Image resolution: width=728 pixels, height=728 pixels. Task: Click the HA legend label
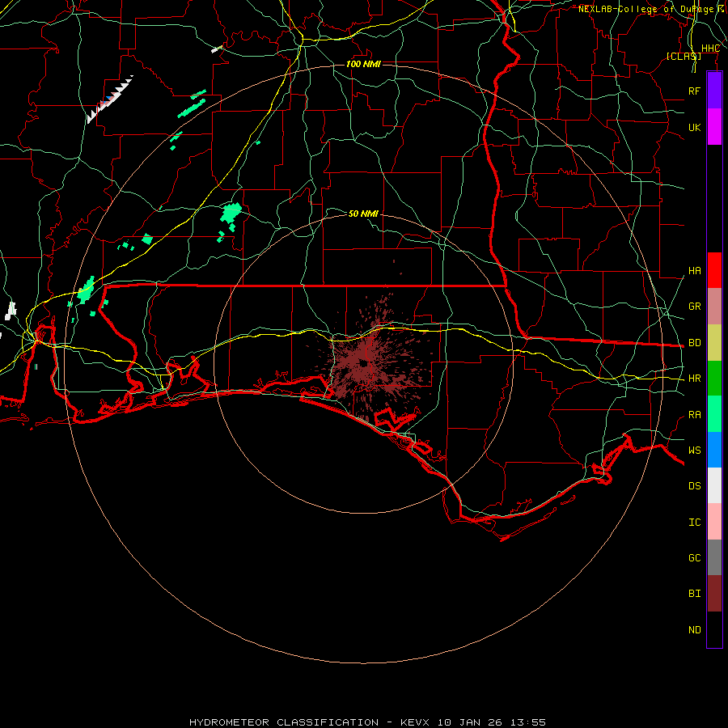click(694, 271)
